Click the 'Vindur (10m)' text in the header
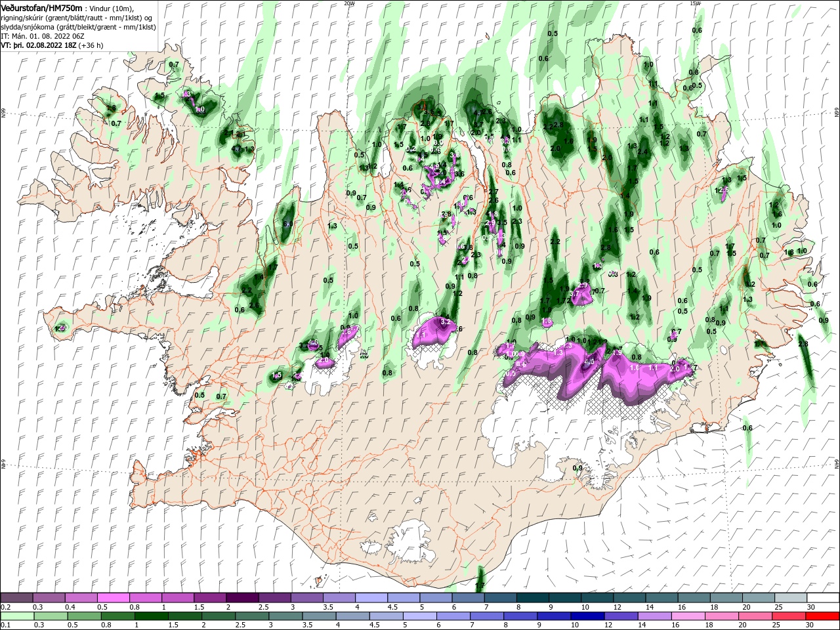Viewport: 840px width, 630px height. 111,8
